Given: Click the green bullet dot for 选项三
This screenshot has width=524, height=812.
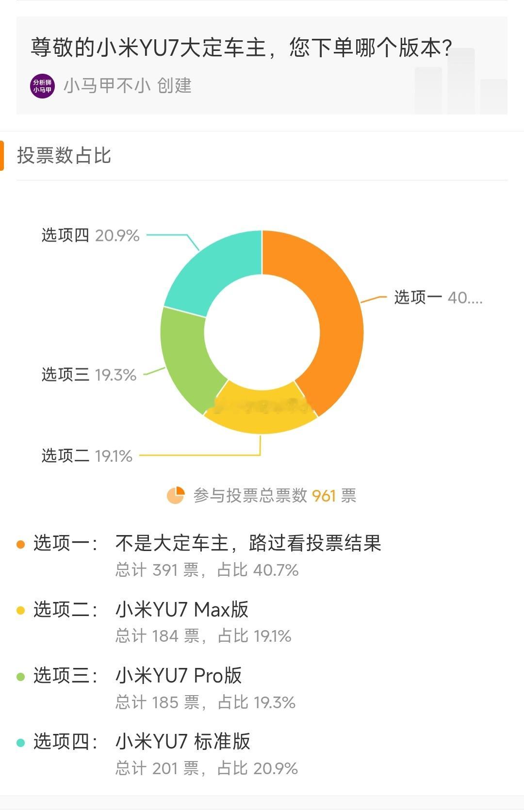Looking at the screenshot, I should pos(20,676).
